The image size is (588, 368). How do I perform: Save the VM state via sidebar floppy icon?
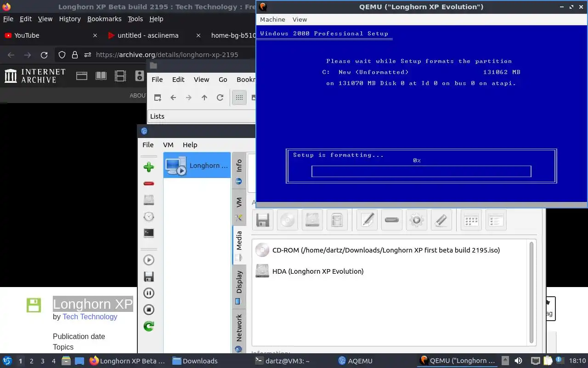(x=148, y=276)
